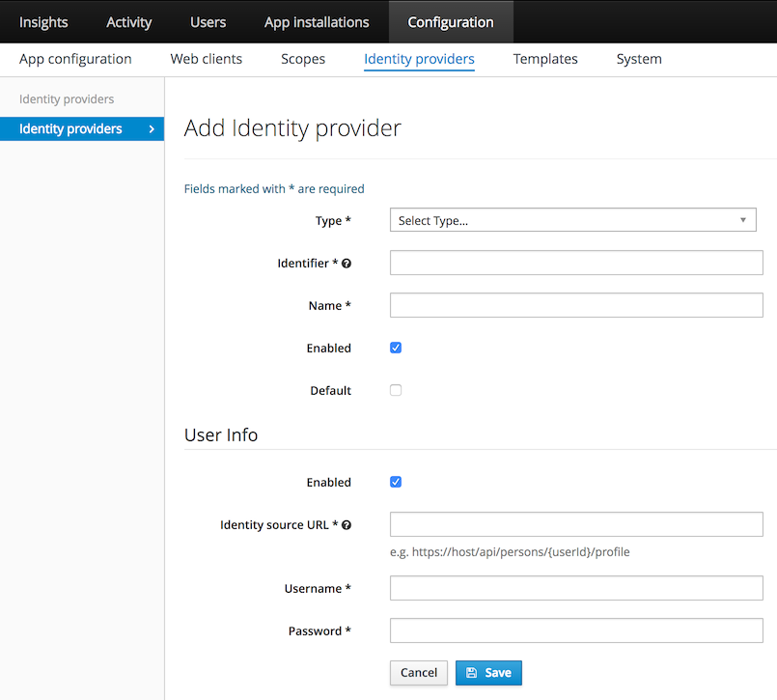Click the example URL hint text

coord(510,551)
